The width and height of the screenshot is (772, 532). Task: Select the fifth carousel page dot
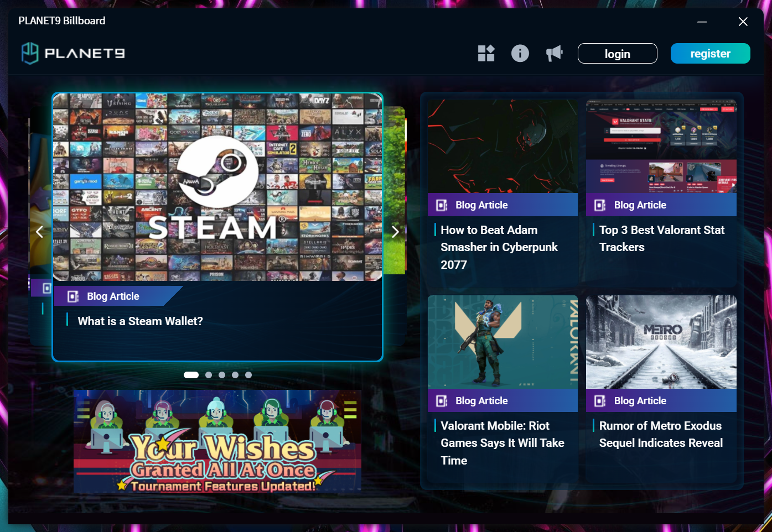point(248,375)
